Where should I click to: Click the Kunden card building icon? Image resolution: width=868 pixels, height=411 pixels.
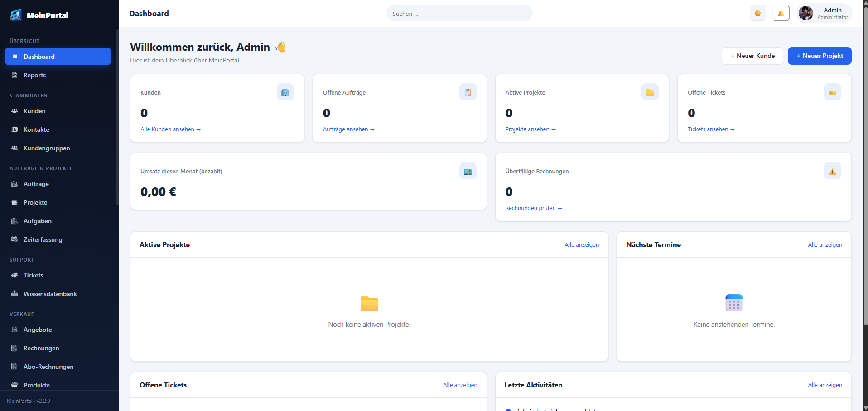pos(285,92)
